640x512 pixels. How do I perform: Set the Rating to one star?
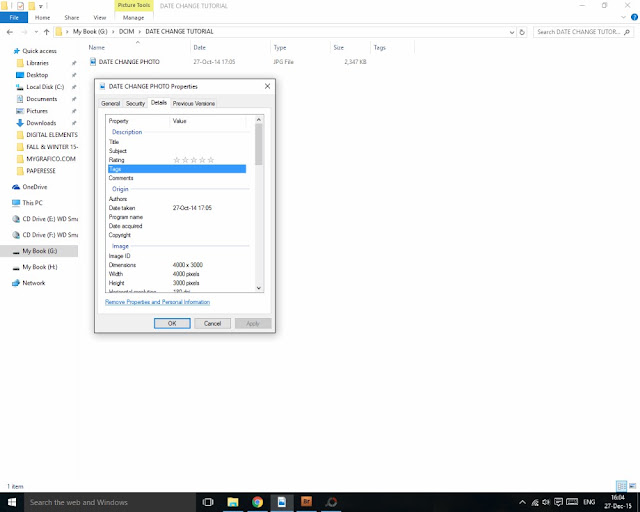(x=177, y=160)
